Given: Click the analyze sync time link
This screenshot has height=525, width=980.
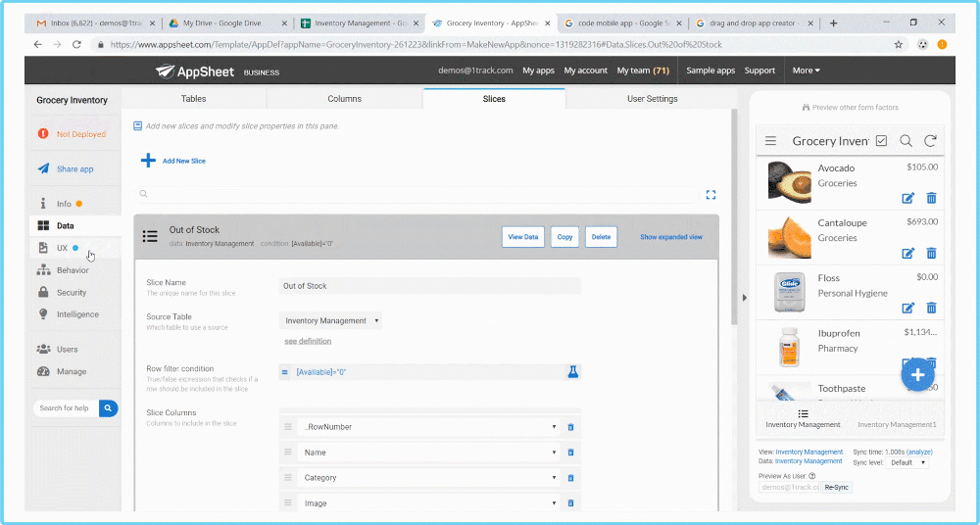Looking at the screenshot, I should pos(919,452).
